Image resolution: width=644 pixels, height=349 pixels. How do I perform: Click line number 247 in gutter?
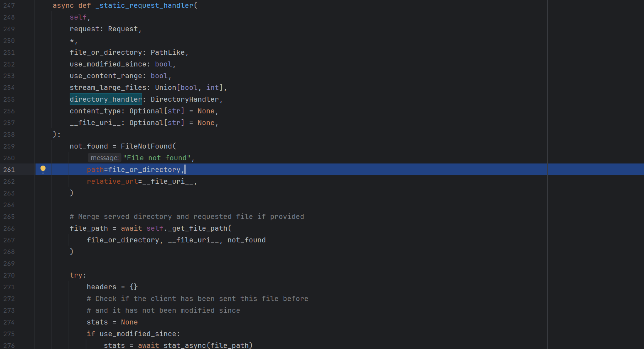9,6
